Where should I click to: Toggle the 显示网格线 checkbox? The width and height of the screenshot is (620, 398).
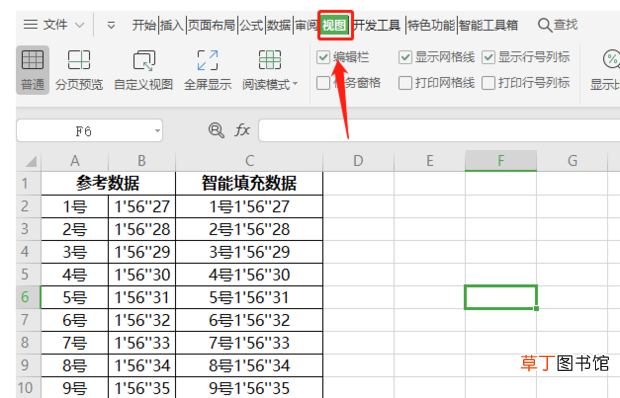pyautogui.click(x=405, y=57)
